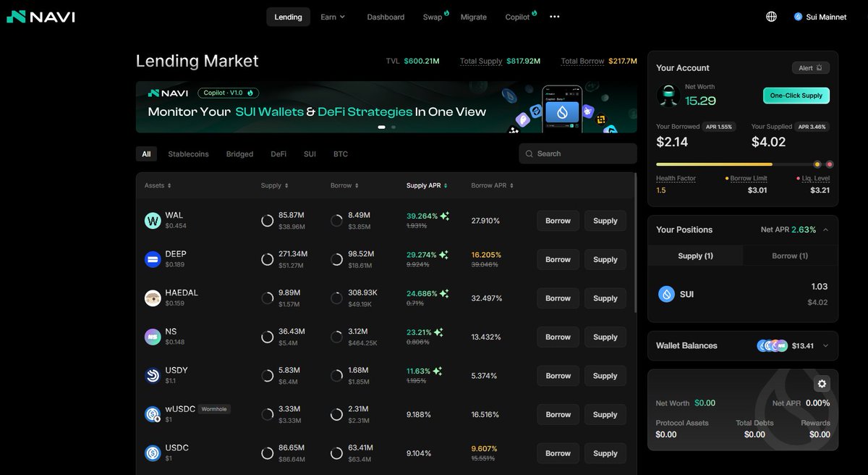Click the sparkle icon beside DEEP supply APR

pyautogui.click(x=444, y=255)
